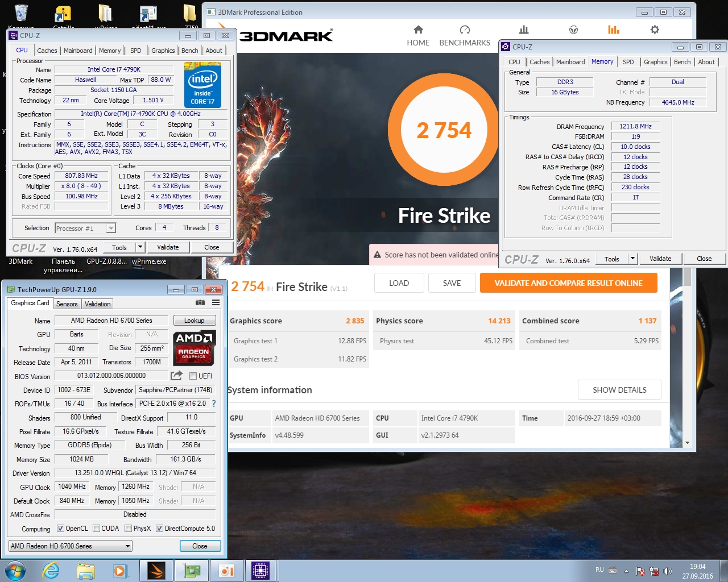The image size is (728, 582).
Task: Click the Bus Interface question mark icon
Action: click(x=214, y=404)
